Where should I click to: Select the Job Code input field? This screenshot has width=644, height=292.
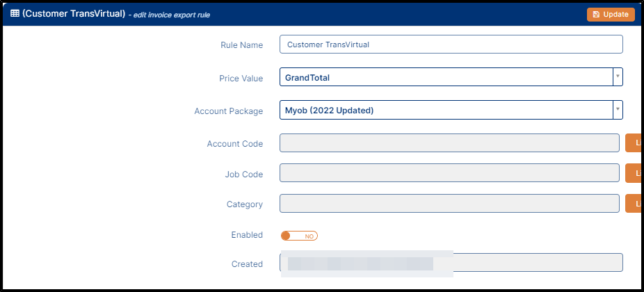tap(449, 173)
